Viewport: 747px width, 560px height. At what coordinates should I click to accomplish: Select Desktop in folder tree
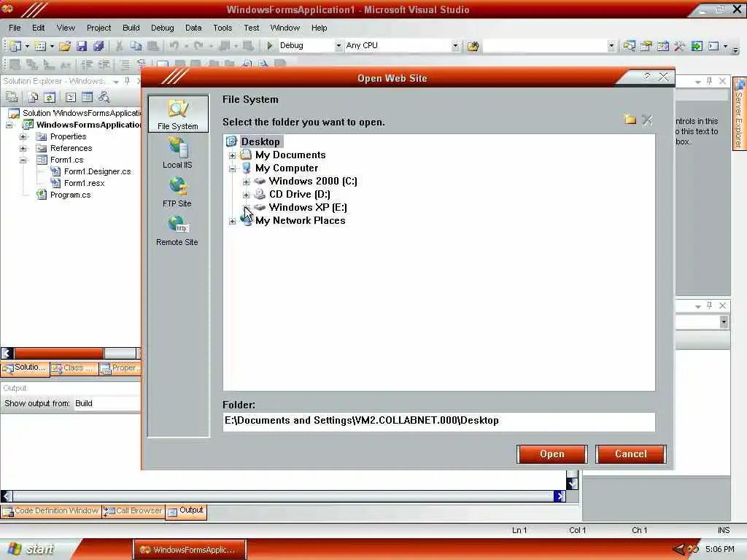pyautogui.click(x=260, y=141)
